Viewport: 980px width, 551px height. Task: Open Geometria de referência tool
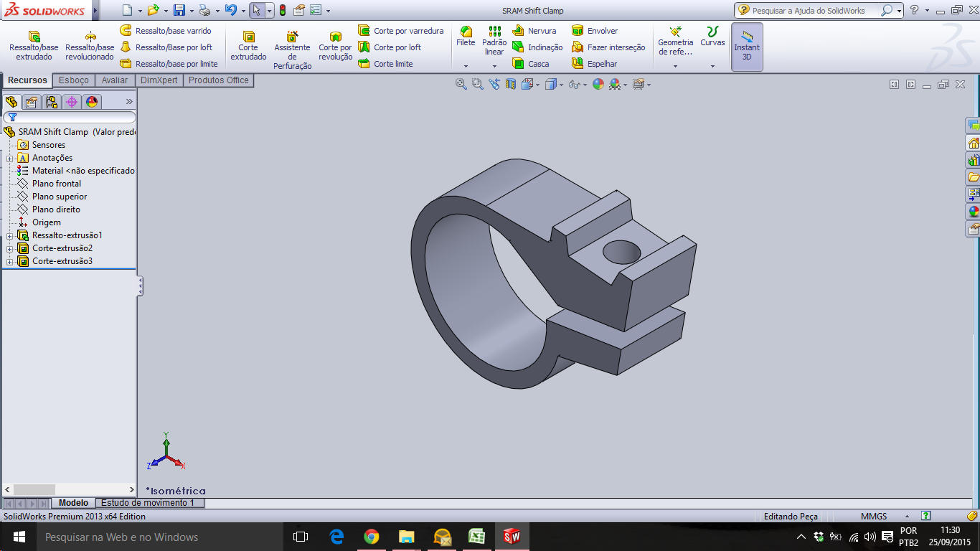[675, 41]
